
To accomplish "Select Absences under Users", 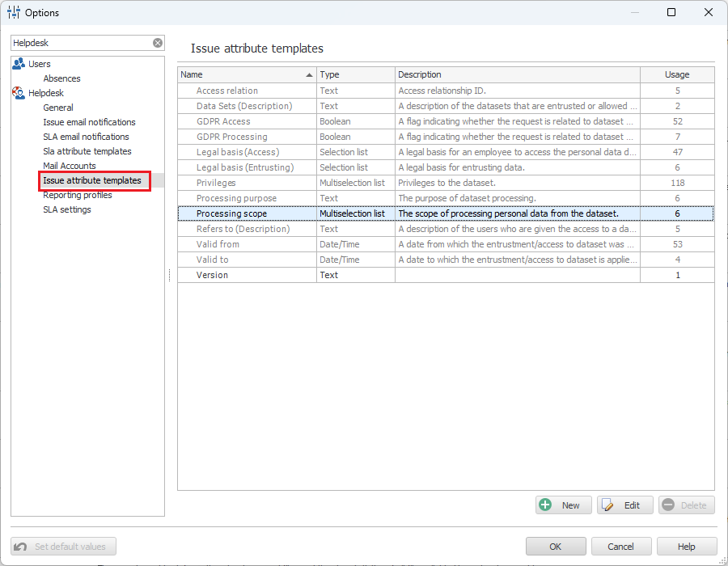I will [62, 78].
